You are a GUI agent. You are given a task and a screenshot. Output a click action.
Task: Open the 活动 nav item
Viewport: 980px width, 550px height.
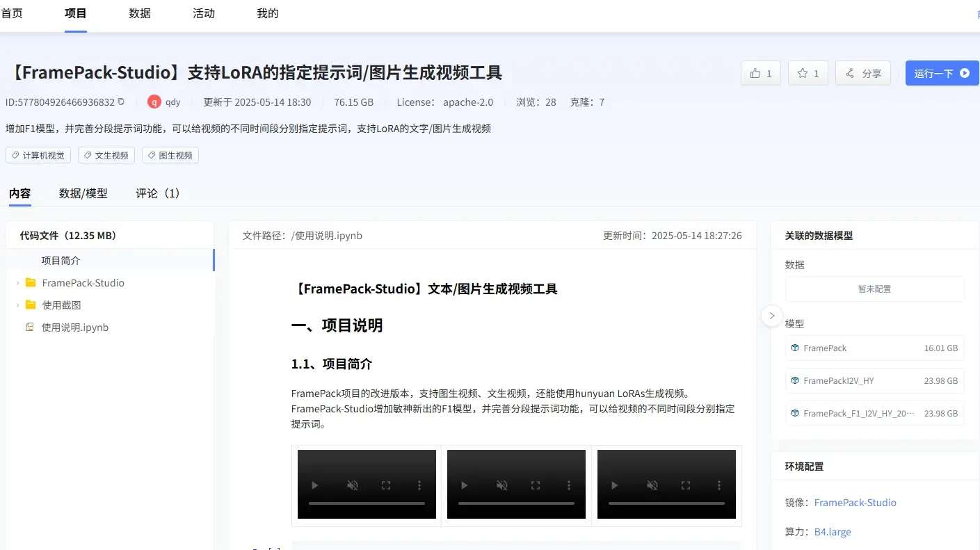tap(204, 13)
